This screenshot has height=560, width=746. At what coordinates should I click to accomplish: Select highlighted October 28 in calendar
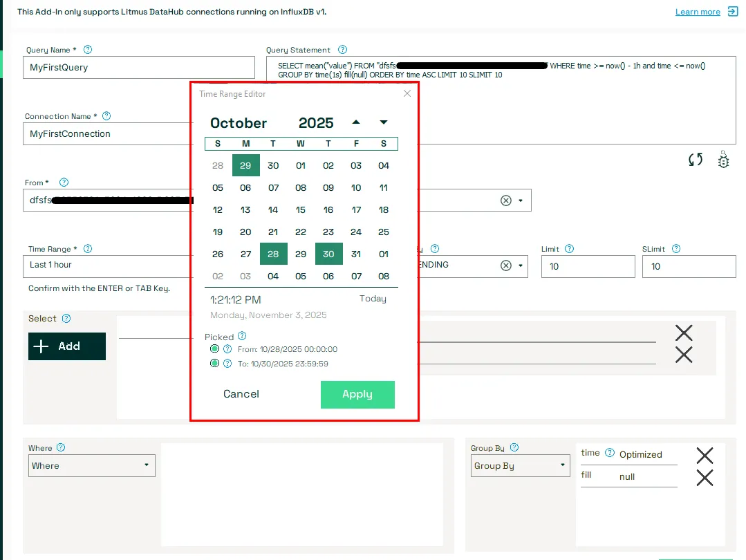tap(273, 254)
